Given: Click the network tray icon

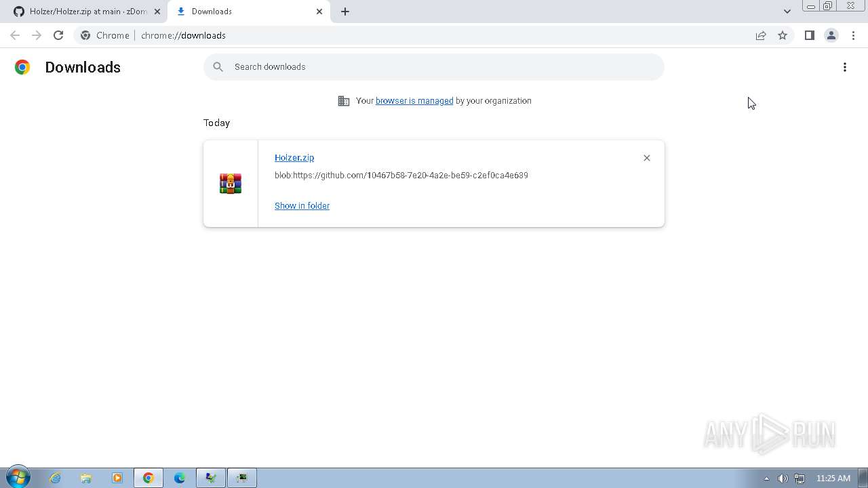Looking at the screenshot, I should pos(800,479).
